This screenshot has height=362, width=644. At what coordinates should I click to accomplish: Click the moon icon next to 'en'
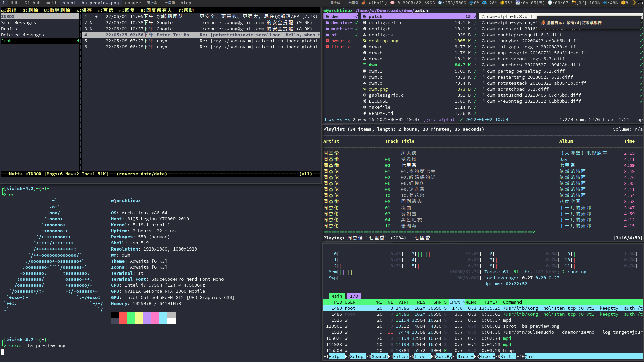click(634, 3)
